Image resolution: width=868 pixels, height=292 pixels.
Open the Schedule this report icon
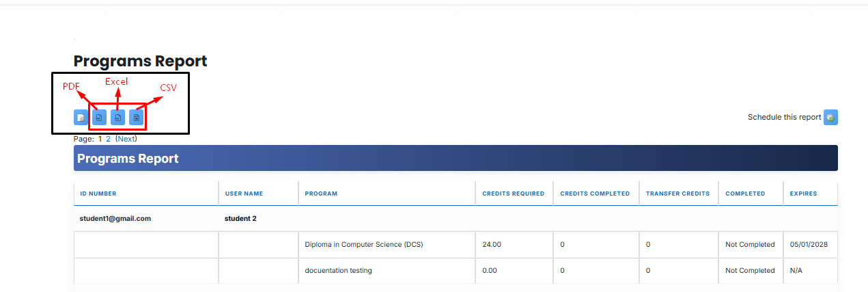pyautogui.click(x=830, y=117)
